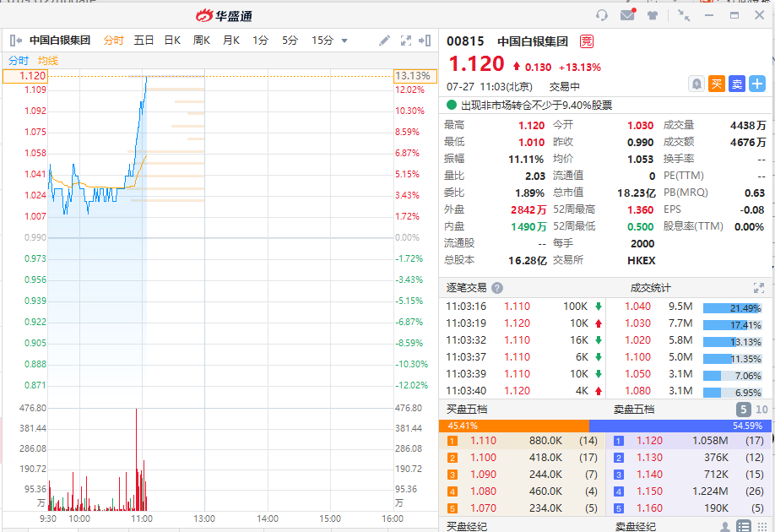Open the mail messages icon
This screenshot has height=532, width=775.
628,15
